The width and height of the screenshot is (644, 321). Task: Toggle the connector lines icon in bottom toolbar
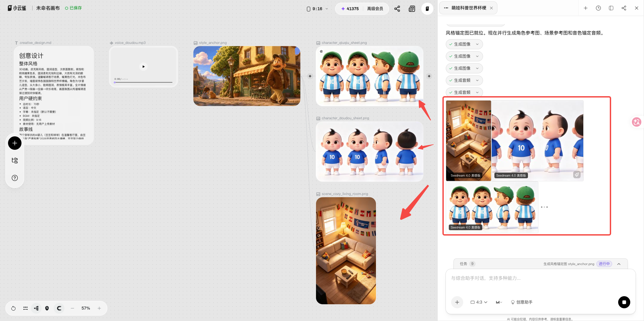[x=25, y=308]
